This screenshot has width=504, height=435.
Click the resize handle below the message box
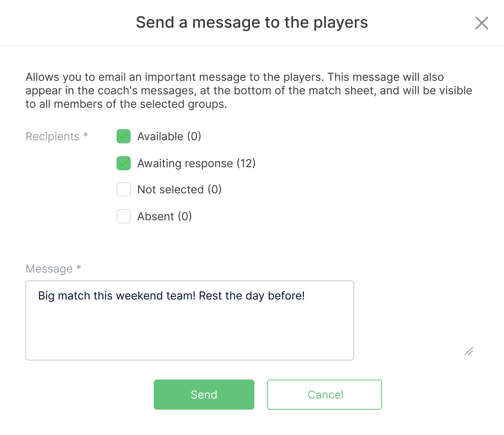click(469, 351)
